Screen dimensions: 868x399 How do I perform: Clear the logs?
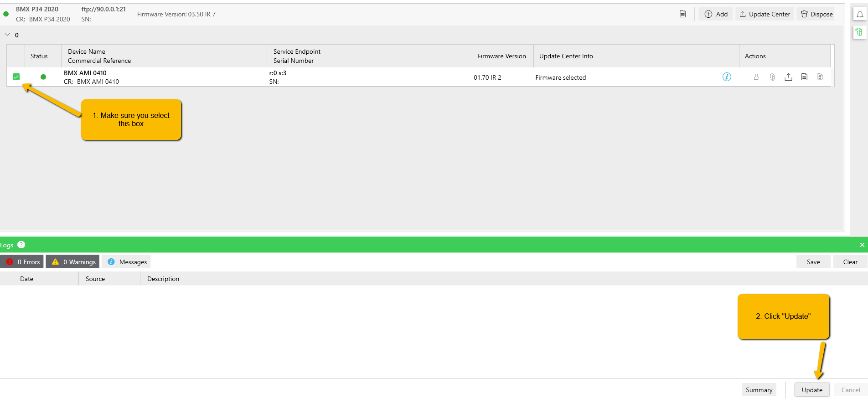pyautogui.click(x=850, y=262)
